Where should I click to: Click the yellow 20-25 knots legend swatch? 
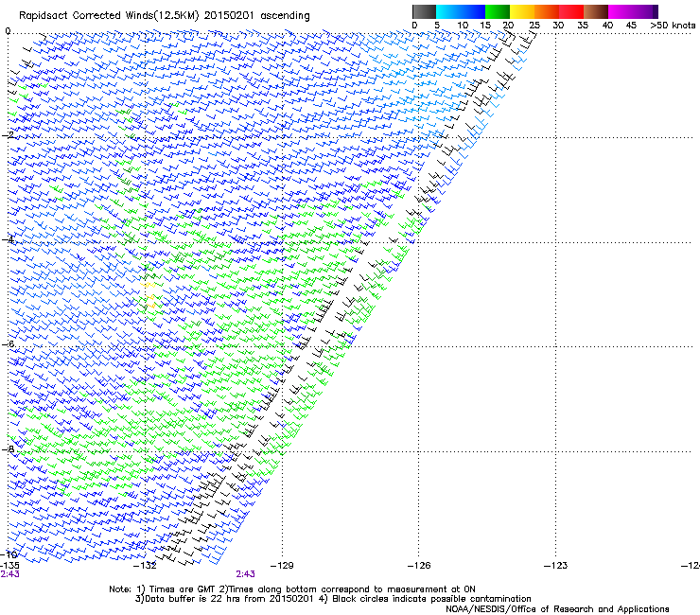[x=522, y=11]
